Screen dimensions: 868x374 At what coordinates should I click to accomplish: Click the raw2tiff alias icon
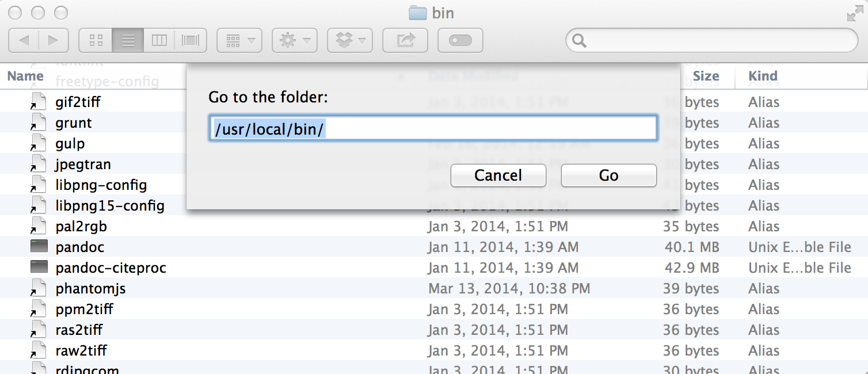38,350
